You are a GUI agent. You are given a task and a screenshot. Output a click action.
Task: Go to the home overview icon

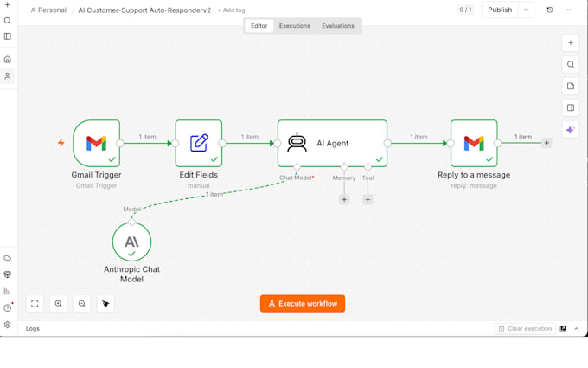pyautogui.click(x=7, y=60)
